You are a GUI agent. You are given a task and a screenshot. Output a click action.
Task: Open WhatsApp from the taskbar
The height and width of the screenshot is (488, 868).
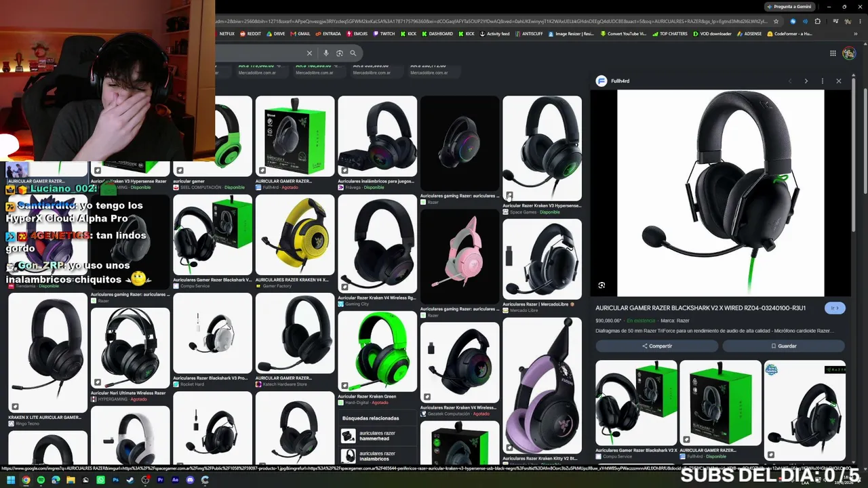[x=100, y=480]
